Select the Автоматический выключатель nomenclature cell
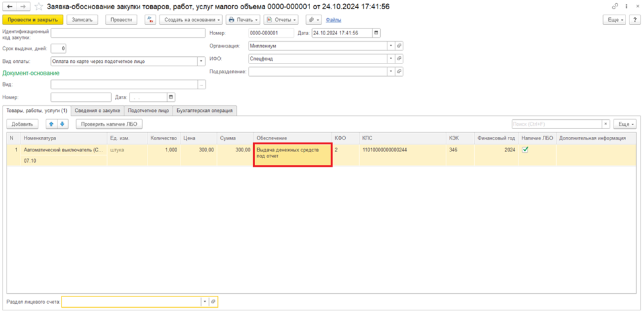 tap(64, 150)
